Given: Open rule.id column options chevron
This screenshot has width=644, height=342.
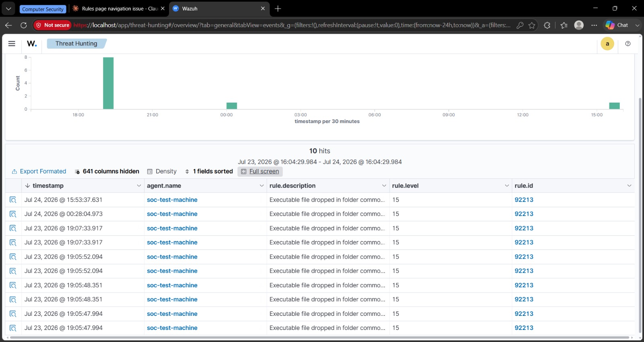Looking at the screenshot, I should click(x=629, y=185).
